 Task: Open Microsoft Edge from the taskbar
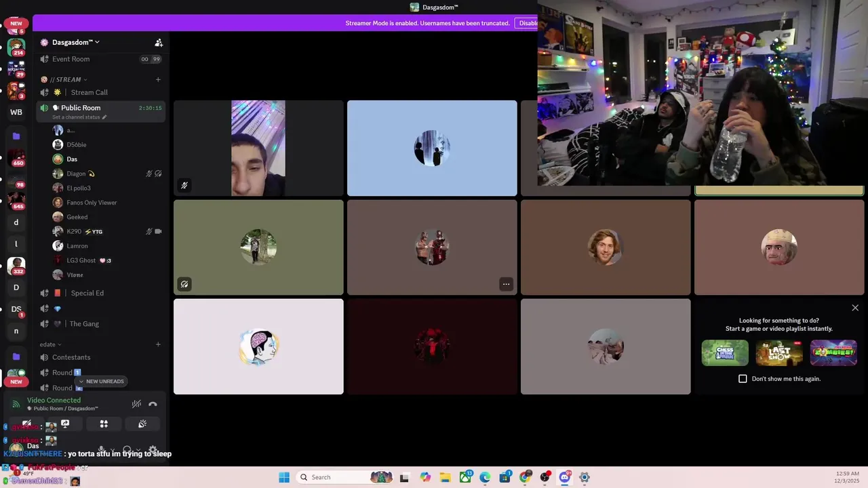pos(485,477)
